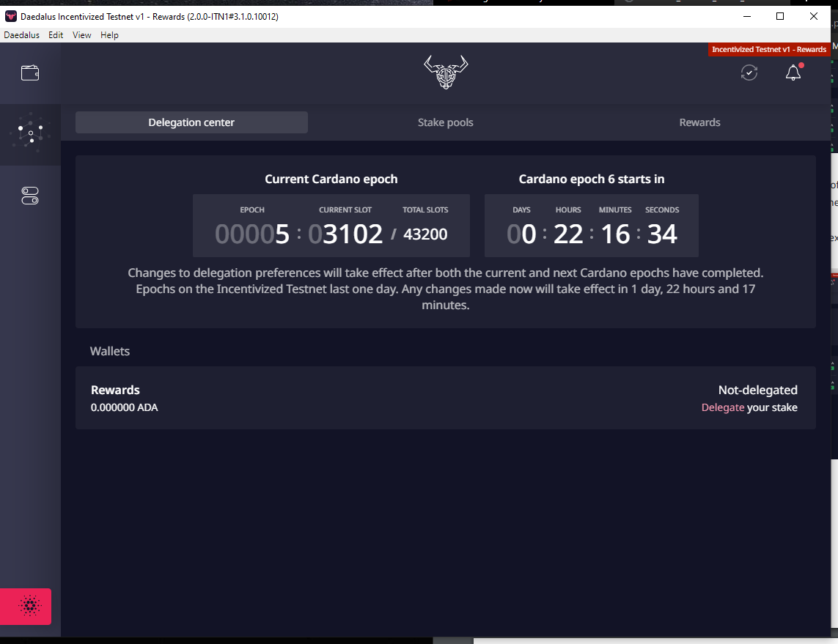
Task: Click the sync status check icon
Action: coord(749,73)
